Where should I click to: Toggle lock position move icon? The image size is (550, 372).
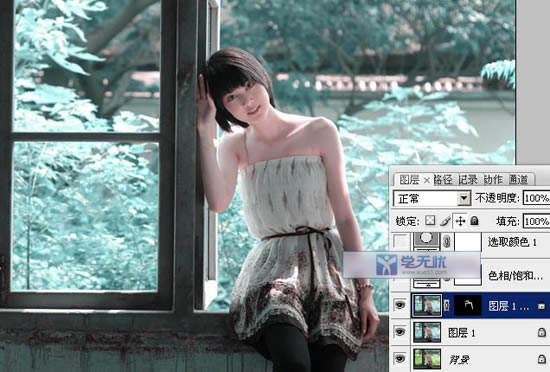[460, 221]
